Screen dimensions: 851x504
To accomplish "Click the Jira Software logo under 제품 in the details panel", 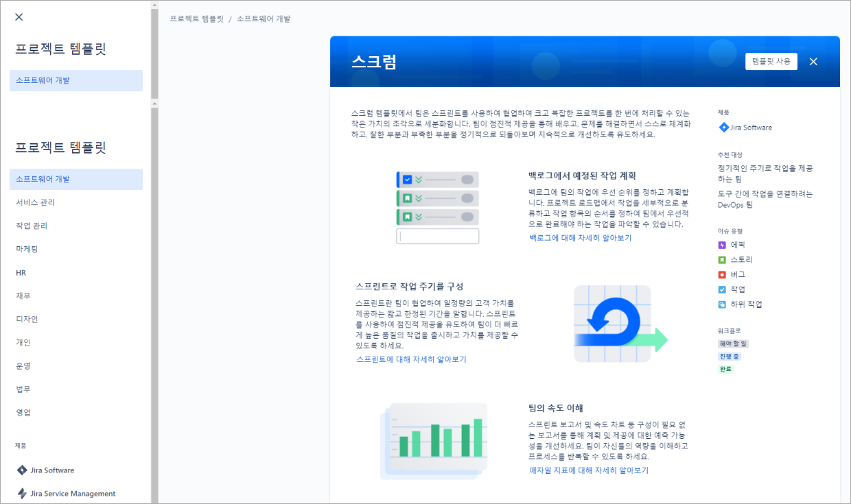I will click(x=723, y=128).
